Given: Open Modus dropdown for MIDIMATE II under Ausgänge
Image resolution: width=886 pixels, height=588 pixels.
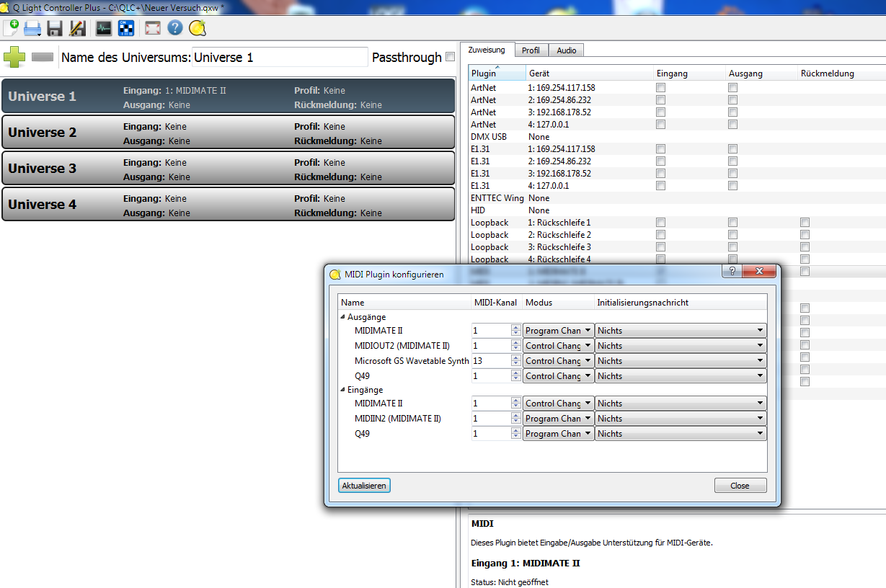Looking at the screenshot, I should tap(559, 331).
